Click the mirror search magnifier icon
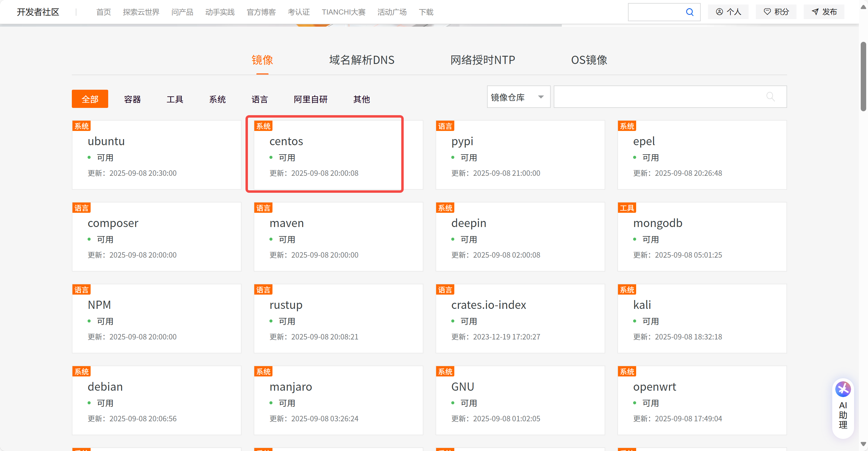868x451 pixels. [770, 97]
